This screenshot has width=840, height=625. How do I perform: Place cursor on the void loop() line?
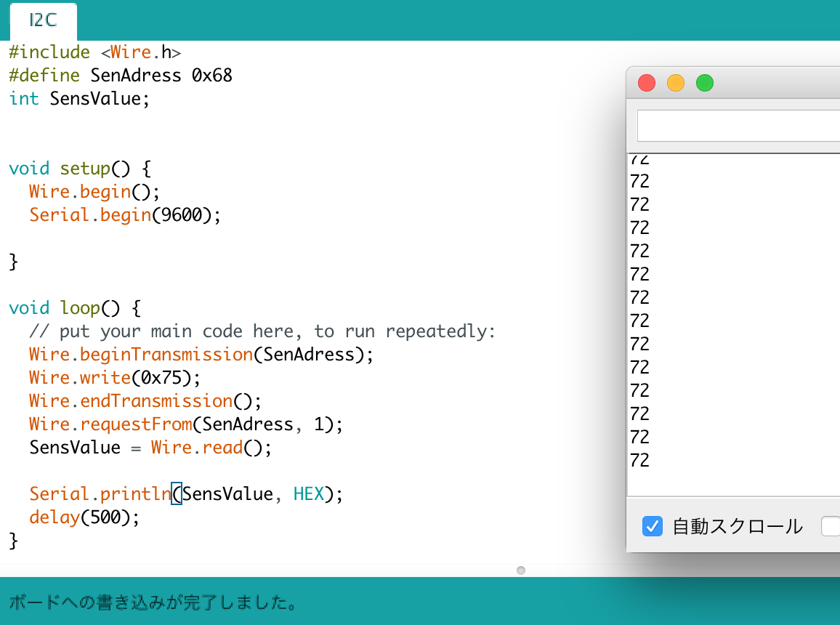click(65, 307)
